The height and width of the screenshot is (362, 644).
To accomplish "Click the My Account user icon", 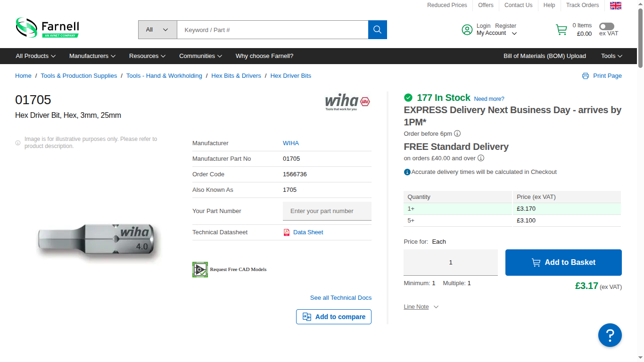I will (467, 30).
